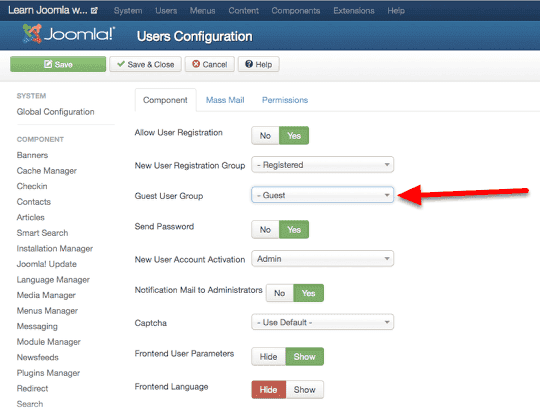Open Joomla! Update in sidebar
540x409 pixels.
click(47, 264)
